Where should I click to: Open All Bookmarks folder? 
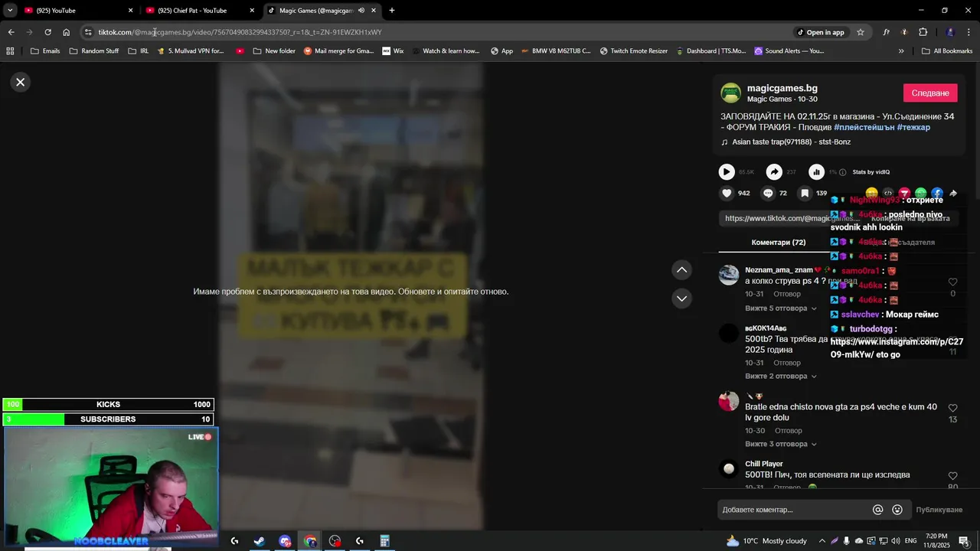coord(947,51)
